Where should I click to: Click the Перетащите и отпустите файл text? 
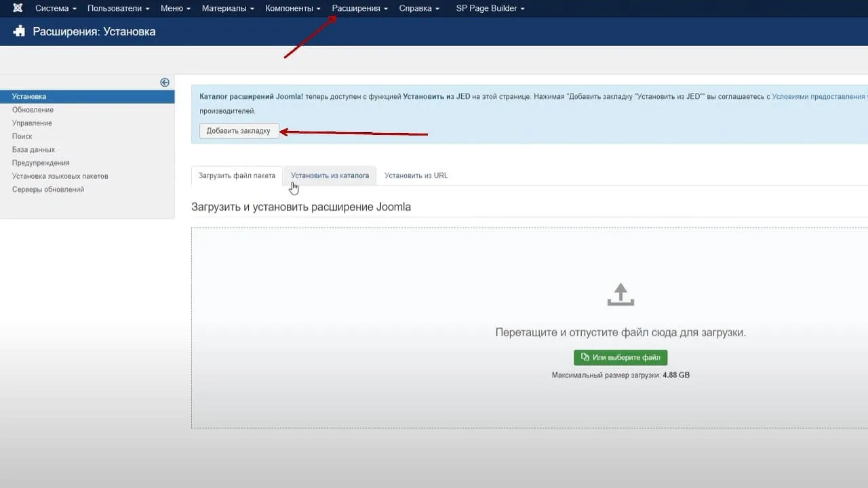click(620, 333)
